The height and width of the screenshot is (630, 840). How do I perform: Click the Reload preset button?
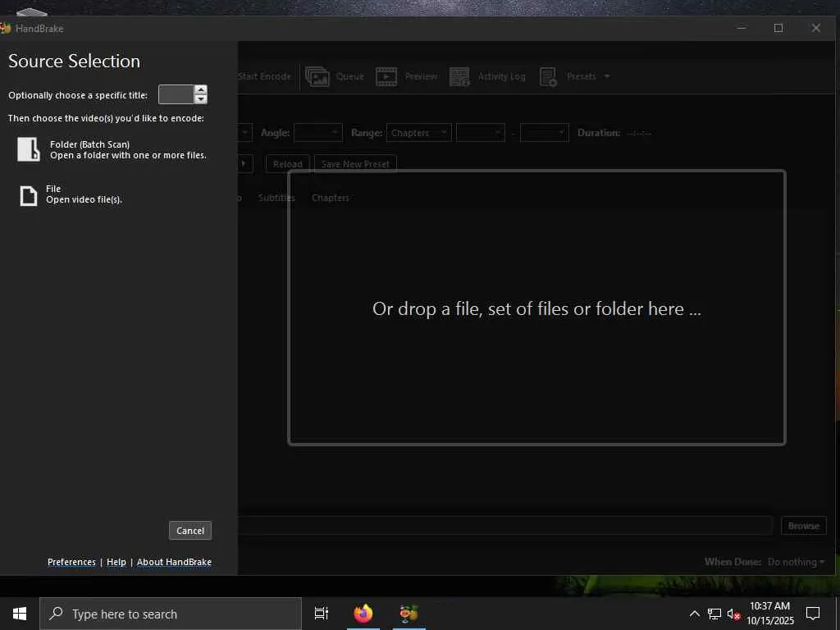tap(288, 164)
